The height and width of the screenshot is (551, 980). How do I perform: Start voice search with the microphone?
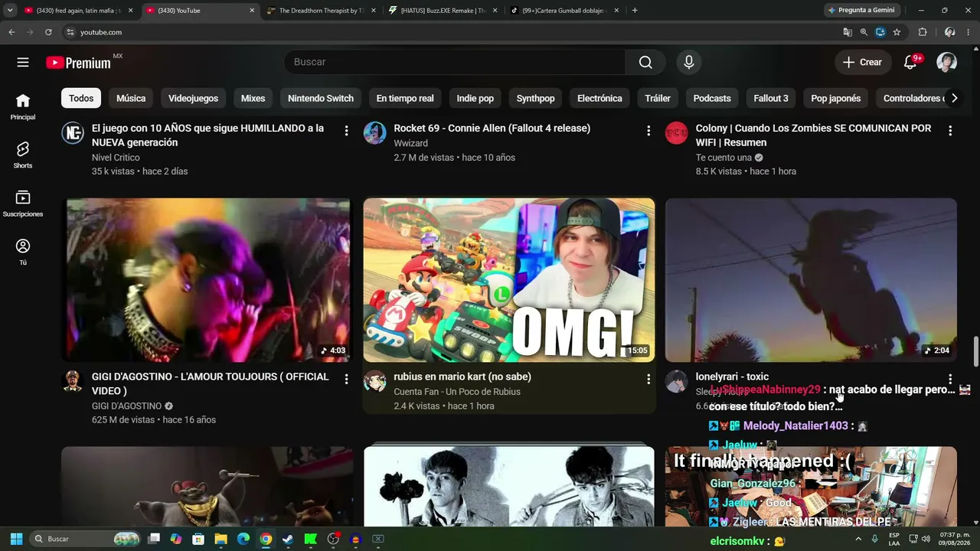[x=689, y=62]
